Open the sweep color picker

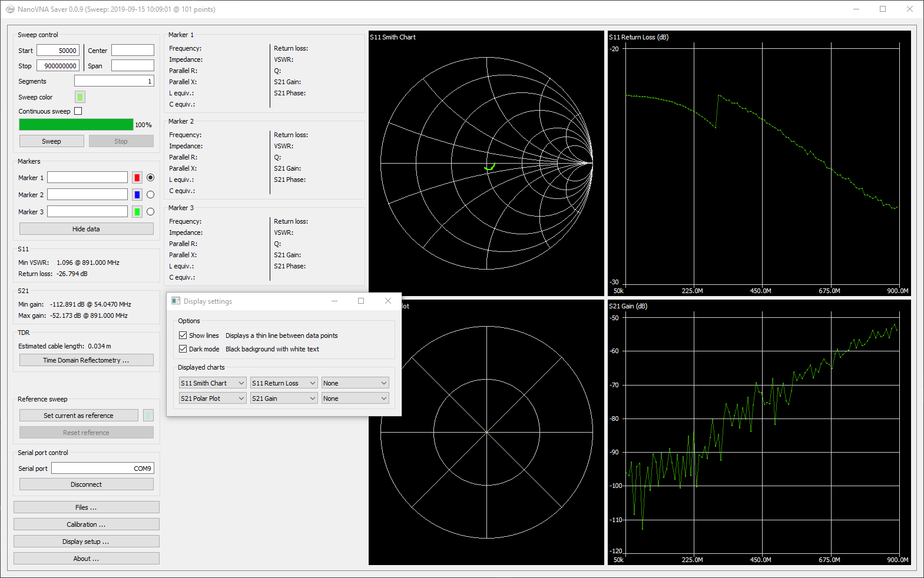tap(80, 97)
